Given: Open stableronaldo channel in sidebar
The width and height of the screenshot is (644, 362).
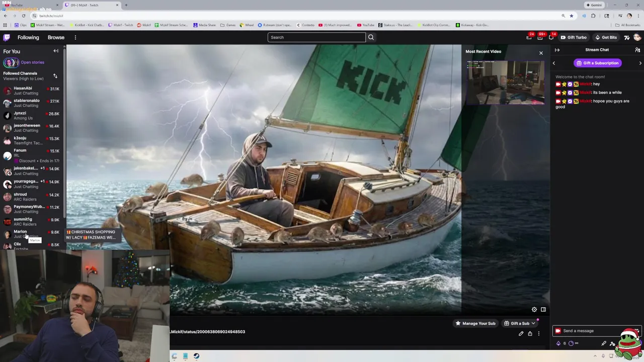Looking at the screenshot, I should tap(31, 103).
